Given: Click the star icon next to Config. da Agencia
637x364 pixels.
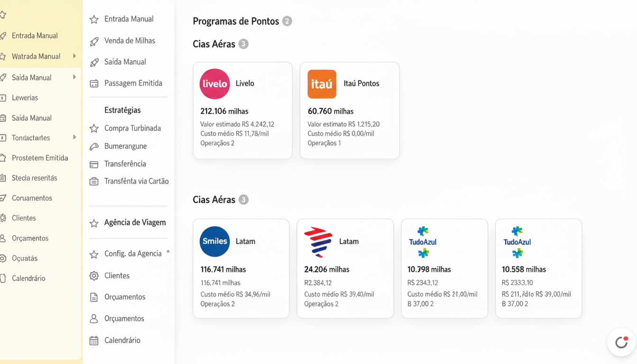Looking at the screenshot, I should coord(94,255).
